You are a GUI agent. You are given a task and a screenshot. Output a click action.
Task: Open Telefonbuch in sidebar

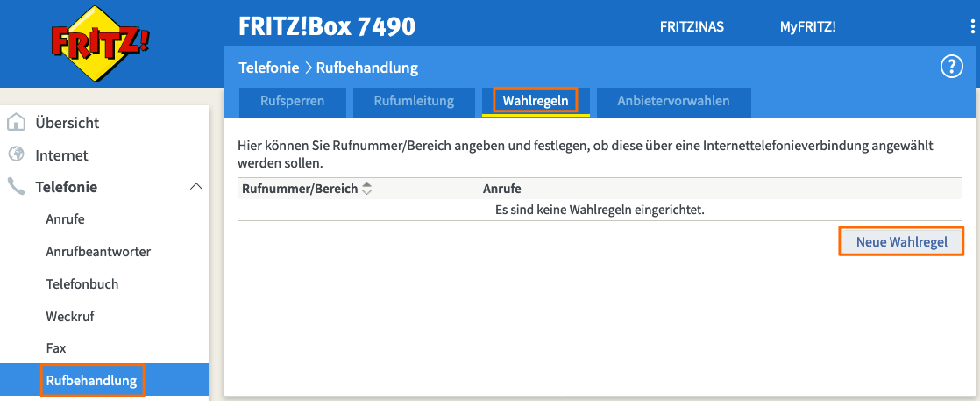(x=82, y=284)
